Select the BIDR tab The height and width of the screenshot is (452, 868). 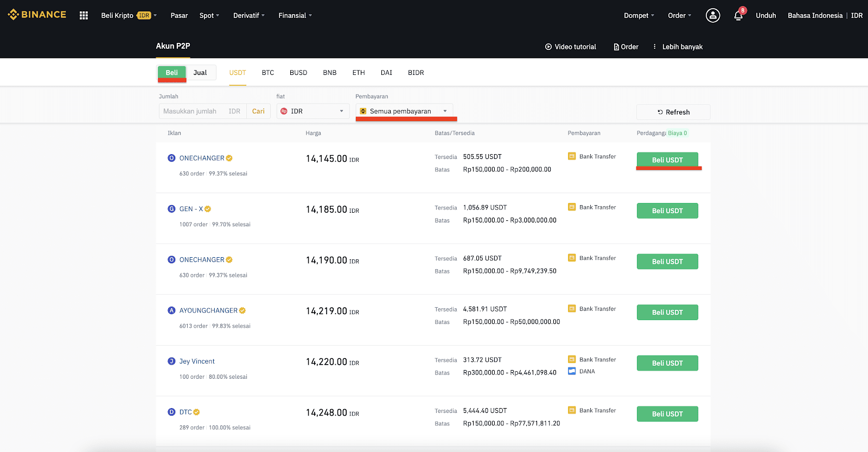416,73
